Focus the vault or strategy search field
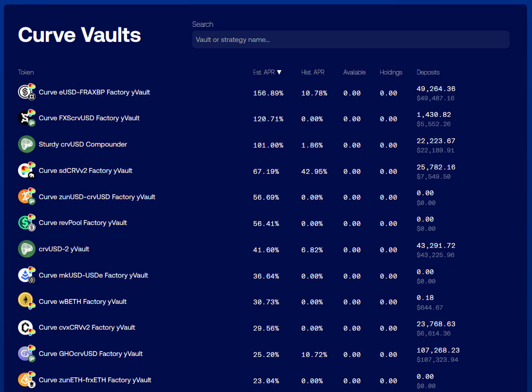The image size is (532, 392). coord(350,39)
